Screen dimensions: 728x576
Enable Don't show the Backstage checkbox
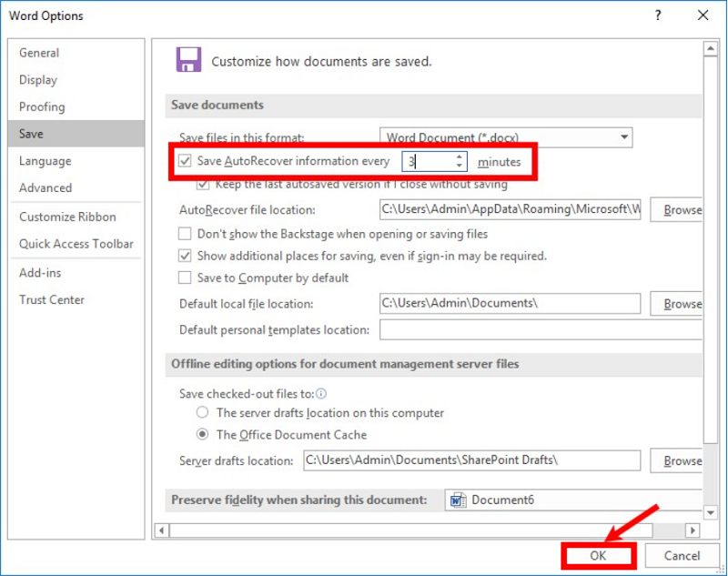pos(186,234)
